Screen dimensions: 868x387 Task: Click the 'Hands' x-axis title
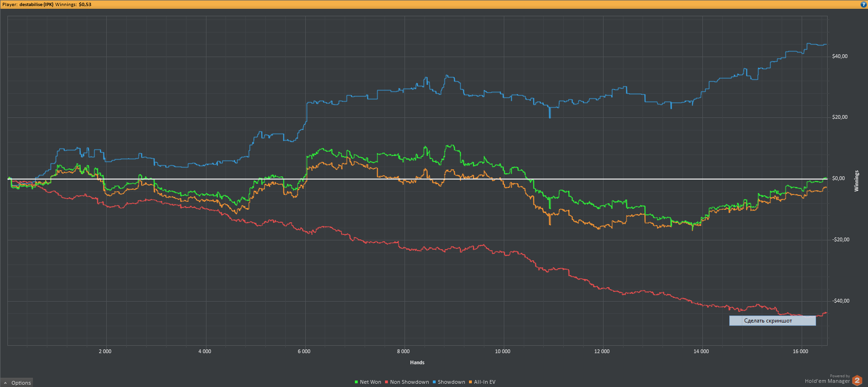tap(417, 362)
